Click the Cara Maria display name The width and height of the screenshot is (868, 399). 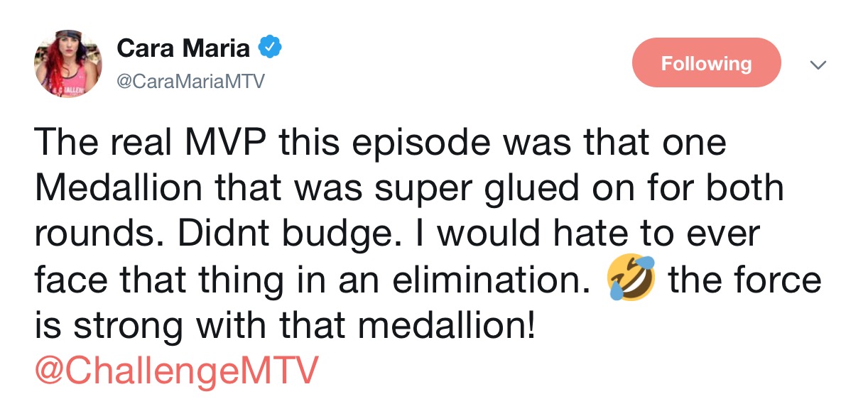pos(183,48)
